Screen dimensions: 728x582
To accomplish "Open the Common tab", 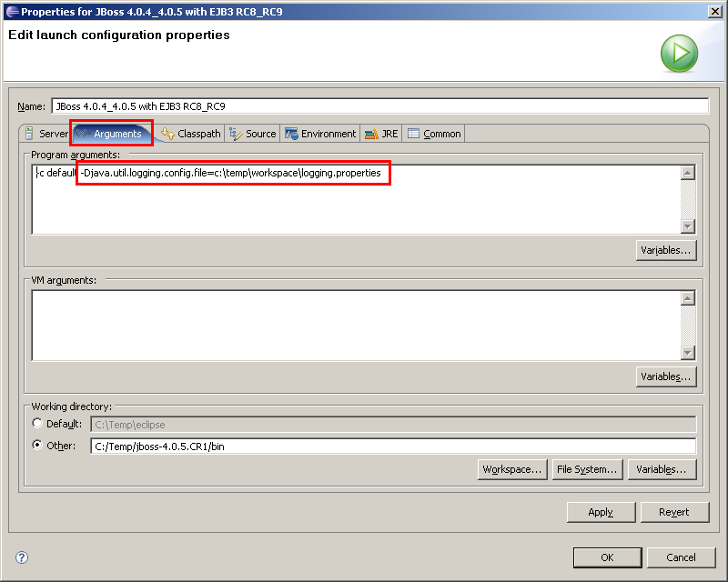I will click(x=434, y=134).
